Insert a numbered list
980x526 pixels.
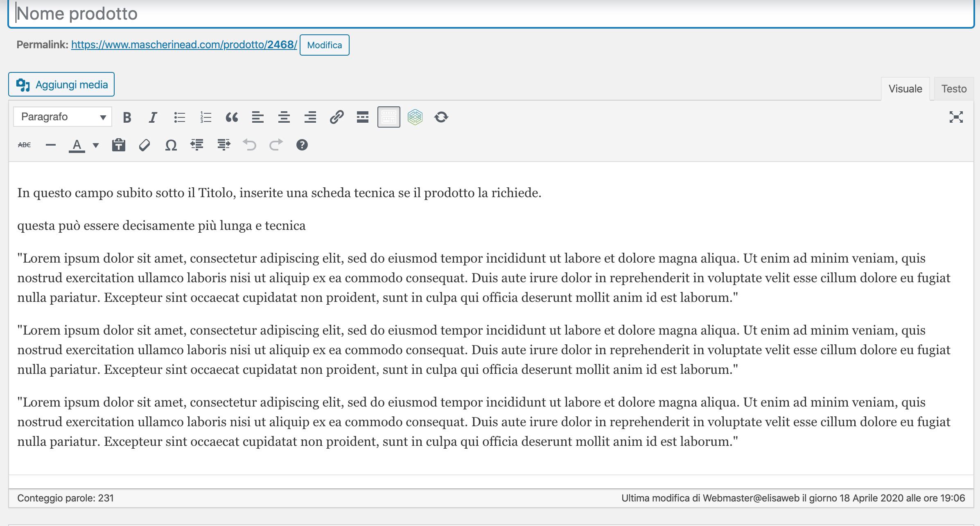(x=205, y=117)
